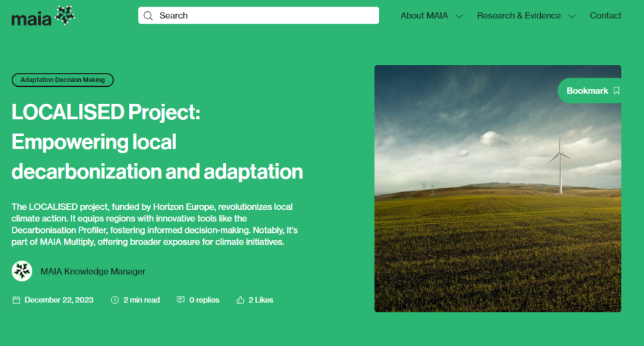
Task: Expand the Research & Evidence chevron
Action: (x=572, y=16)
